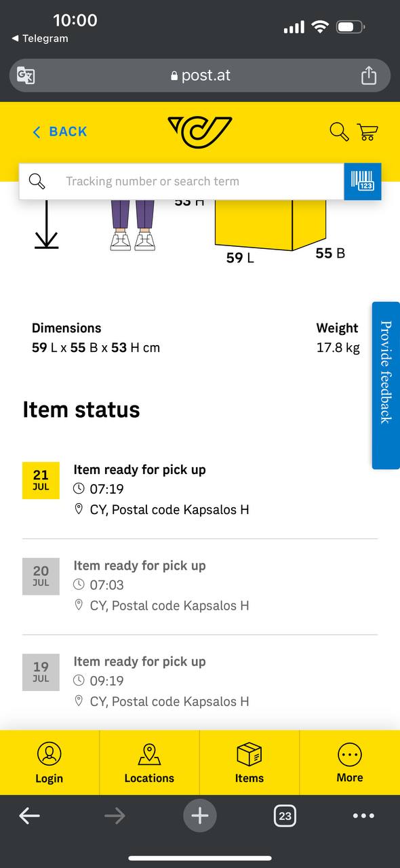
Task: Select the 21 JUL status entry
Action: click(200, 489)
